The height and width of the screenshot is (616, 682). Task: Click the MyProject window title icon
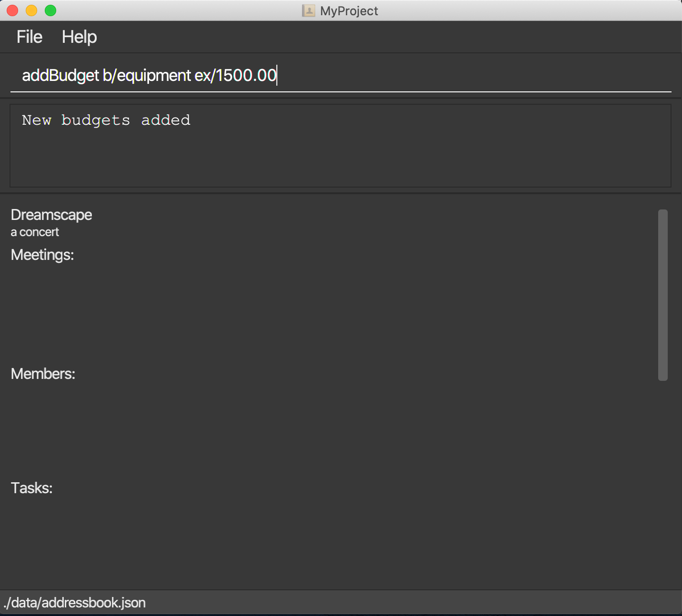tap(309, 10)
